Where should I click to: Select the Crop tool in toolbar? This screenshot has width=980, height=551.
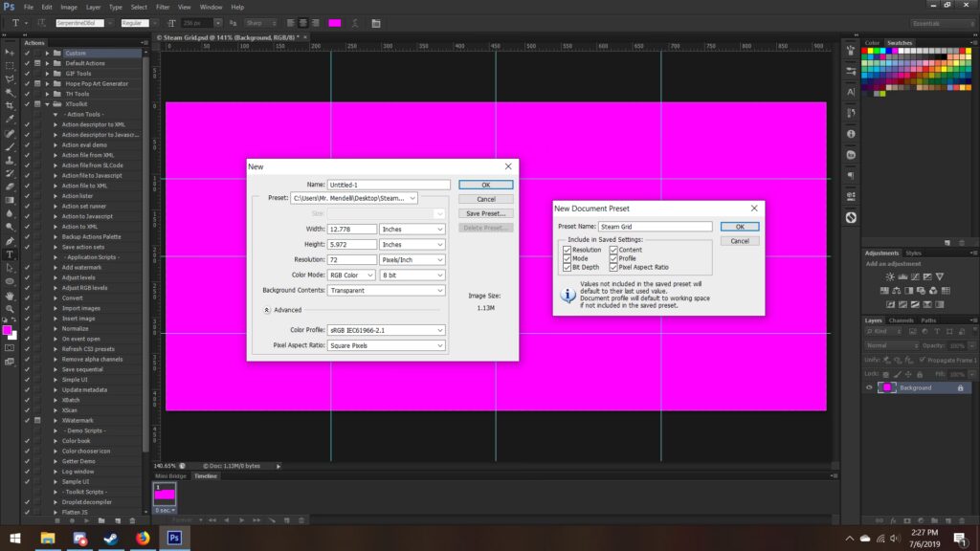click(x=10, y=105)
